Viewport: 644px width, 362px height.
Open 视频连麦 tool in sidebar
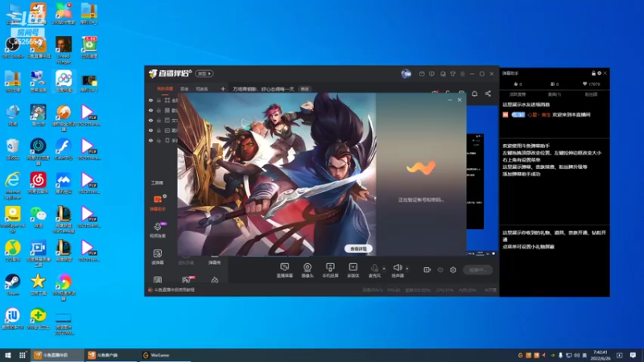point(158,230)
